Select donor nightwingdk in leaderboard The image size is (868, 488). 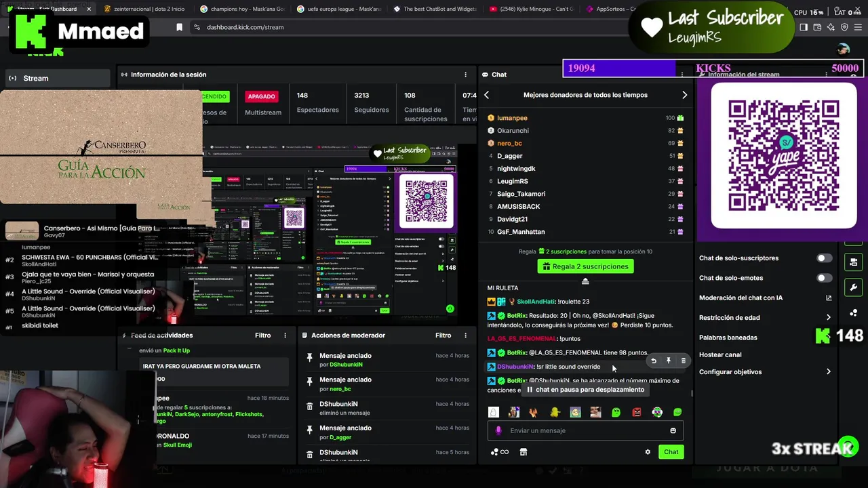point(516,169)
